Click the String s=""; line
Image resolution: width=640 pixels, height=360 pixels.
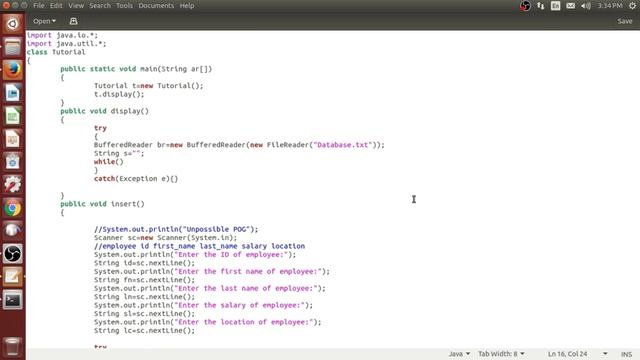click(119, 153)
